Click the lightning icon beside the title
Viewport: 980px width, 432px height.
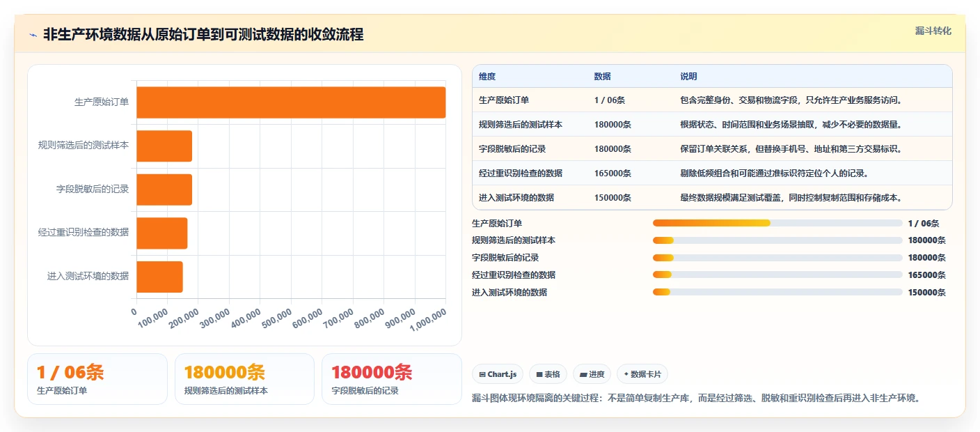click(x=33, y=35)
